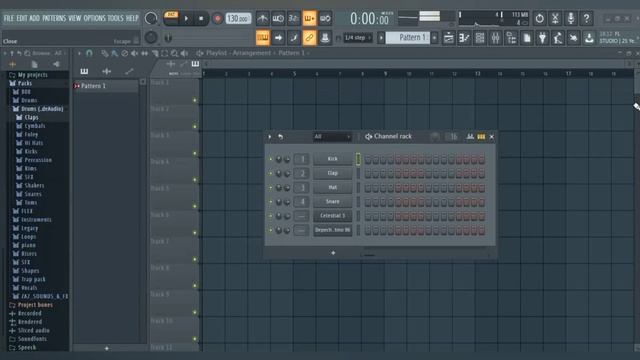Toggle the countdown-before-recording icon

[x=293, y=18]
